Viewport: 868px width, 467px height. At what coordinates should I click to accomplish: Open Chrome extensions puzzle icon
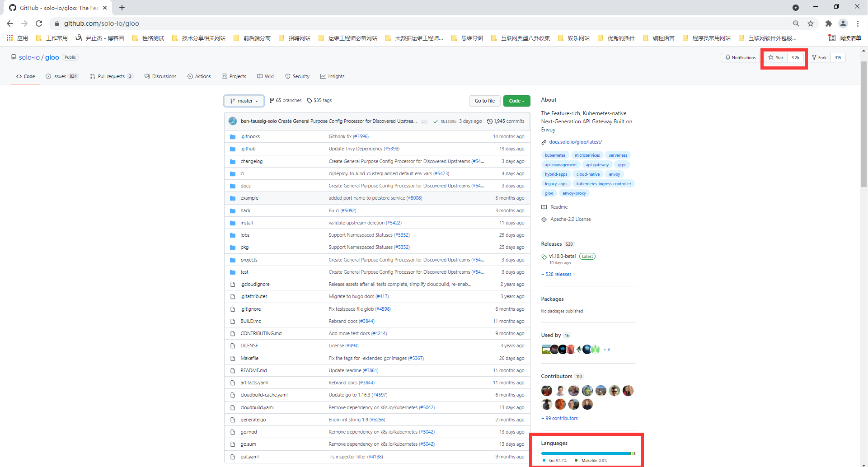click(828, 23)
